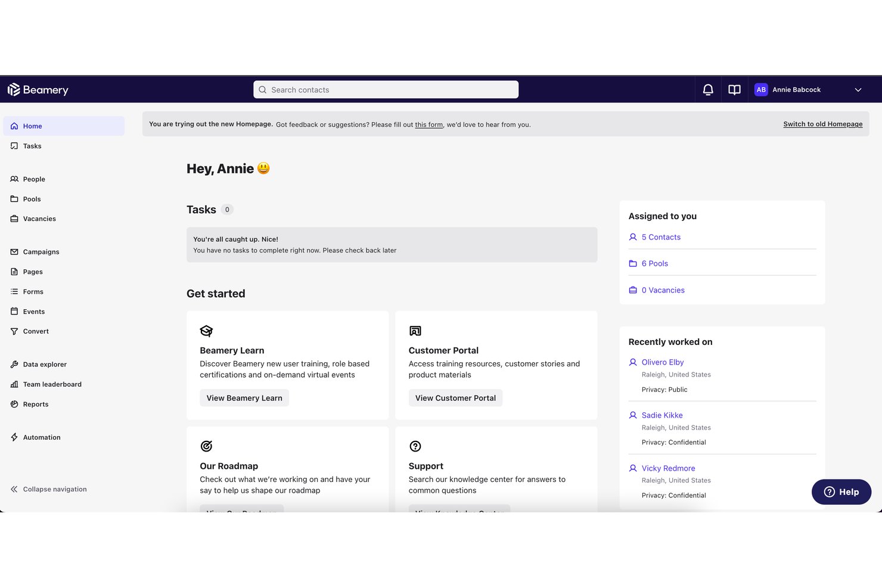Open the notifications bell
This screenshot has width=882, height=588.
708,89
